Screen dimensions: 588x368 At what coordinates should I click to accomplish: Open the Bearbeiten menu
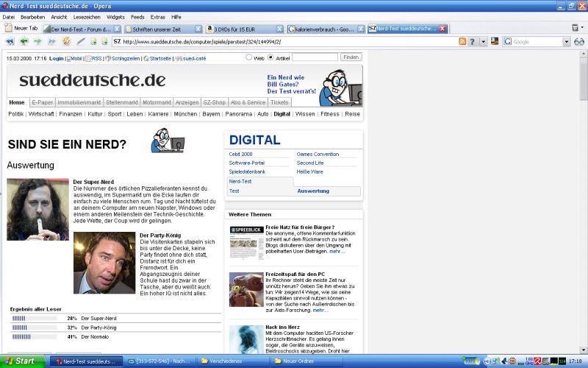pos(32,17)
